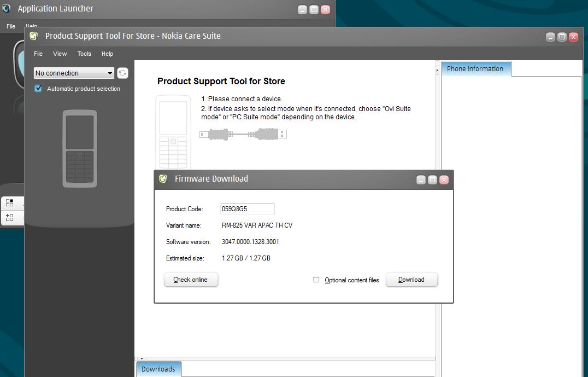Click the variant name RM-825 VAR APAC TH CV

pos(257,225)
